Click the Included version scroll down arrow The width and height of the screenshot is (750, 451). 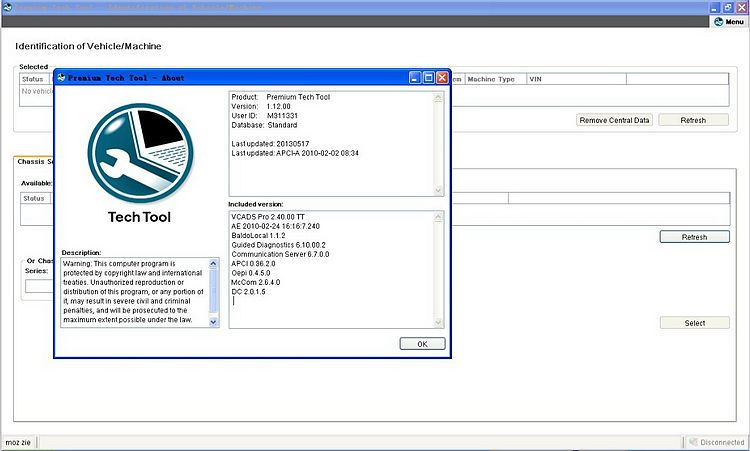click(438, 322)
